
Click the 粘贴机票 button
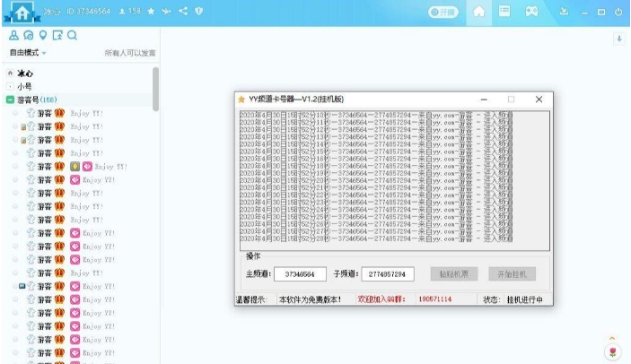(x=454, y=274)
